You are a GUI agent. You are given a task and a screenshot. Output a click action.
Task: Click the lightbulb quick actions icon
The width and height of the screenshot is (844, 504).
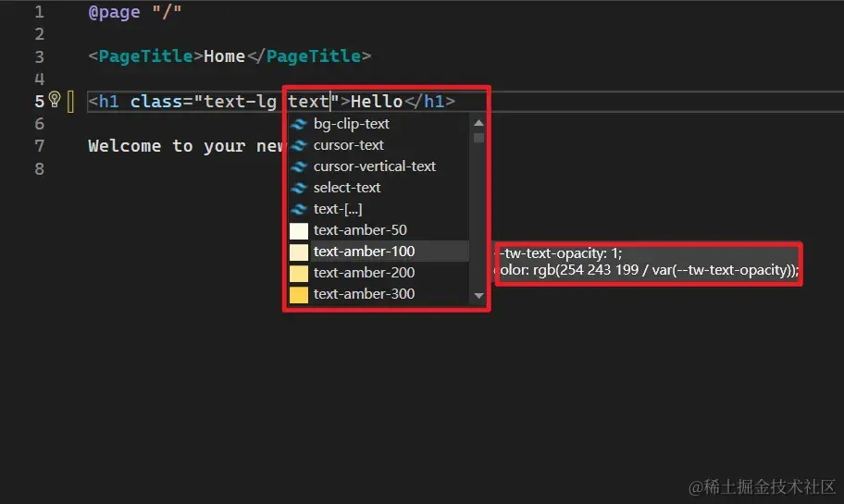55,100
